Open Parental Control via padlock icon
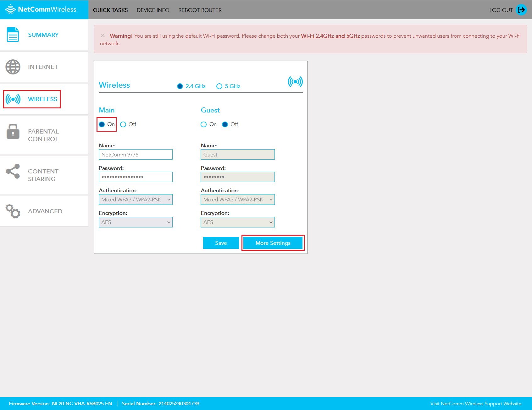Viewport: 532px width, 410px height. [x=13, y=133]
